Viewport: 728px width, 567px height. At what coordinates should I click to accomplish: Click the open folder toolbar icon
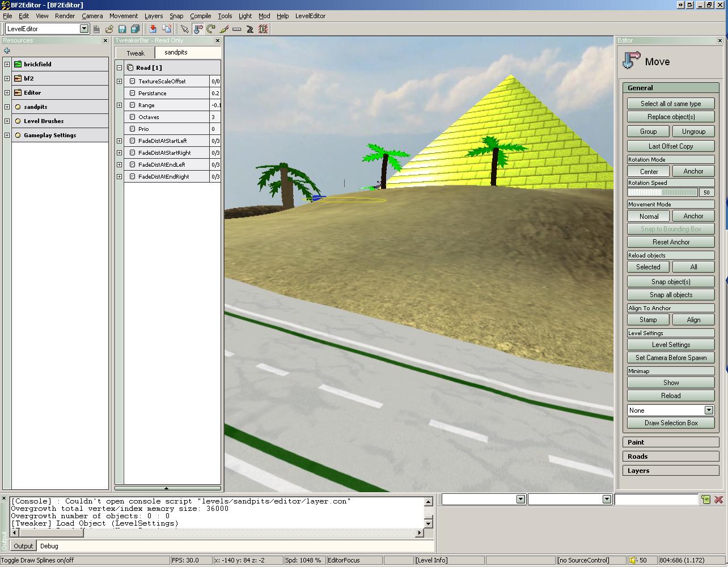click(x=109, y=29)
